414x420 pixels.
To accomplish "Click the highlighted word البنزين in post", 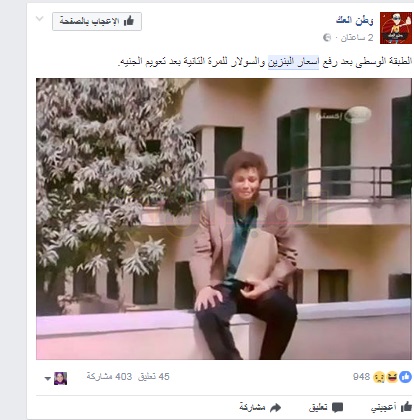I will [x=281, y=62].
